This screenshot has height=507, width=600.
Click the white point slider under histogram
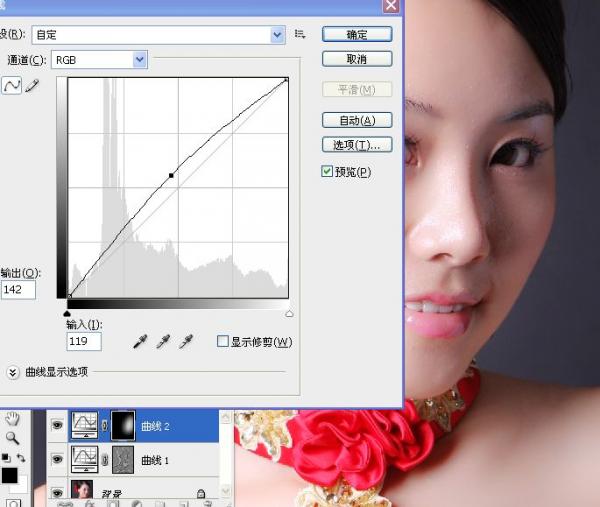(x=289, y=313)
